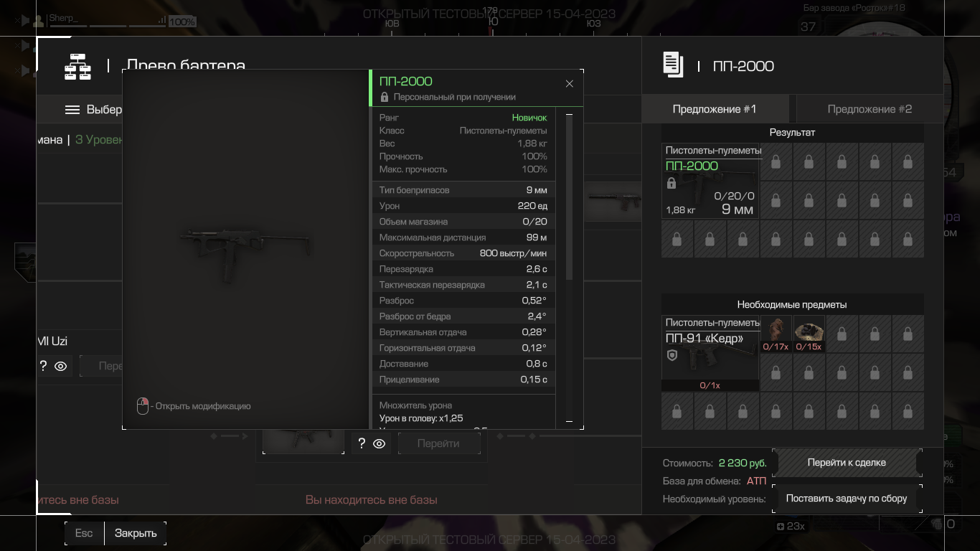Click question mark icon near Uzi item
The height and width of the screenshot is (551, 980).
pos(43,366)
